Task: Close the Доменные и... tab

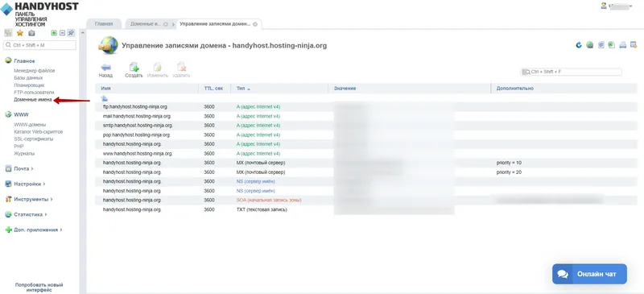Action: 166,24
